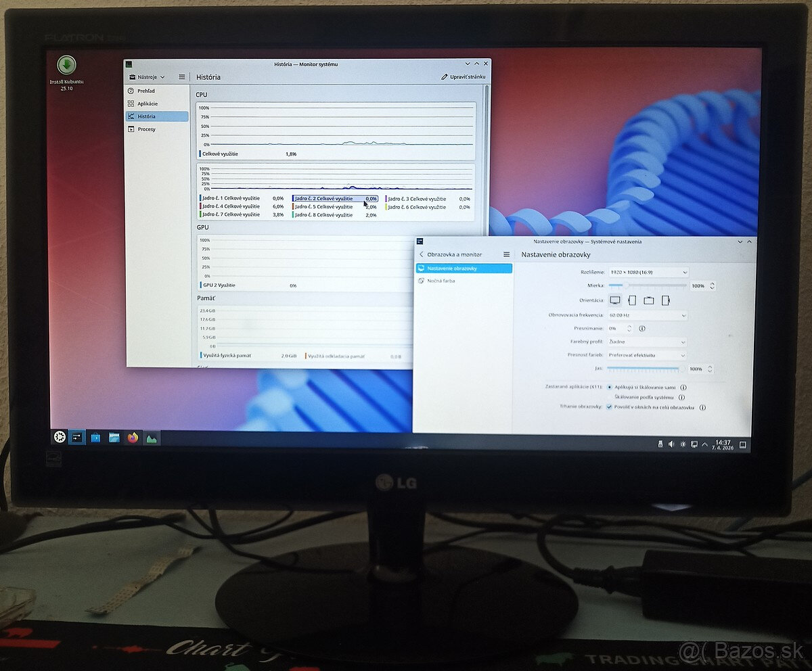This screenshot has width=812, height=671.
Task: Launch Discover software center from the taskbar
Action: (x=95, y=438)
